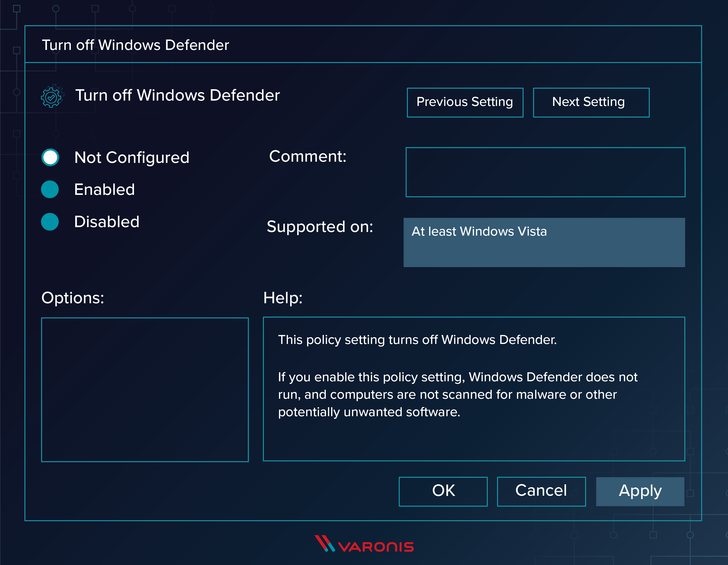Click the Enabled option label
Image resolution: width=728 pixels, height=565 pixels.
(104, 190)
